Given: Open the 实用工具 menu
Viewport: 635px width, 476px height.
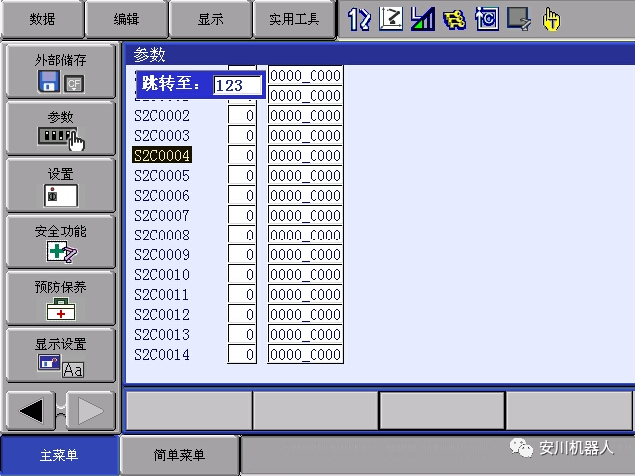Looking at the screenshot, I should point(294,19).
